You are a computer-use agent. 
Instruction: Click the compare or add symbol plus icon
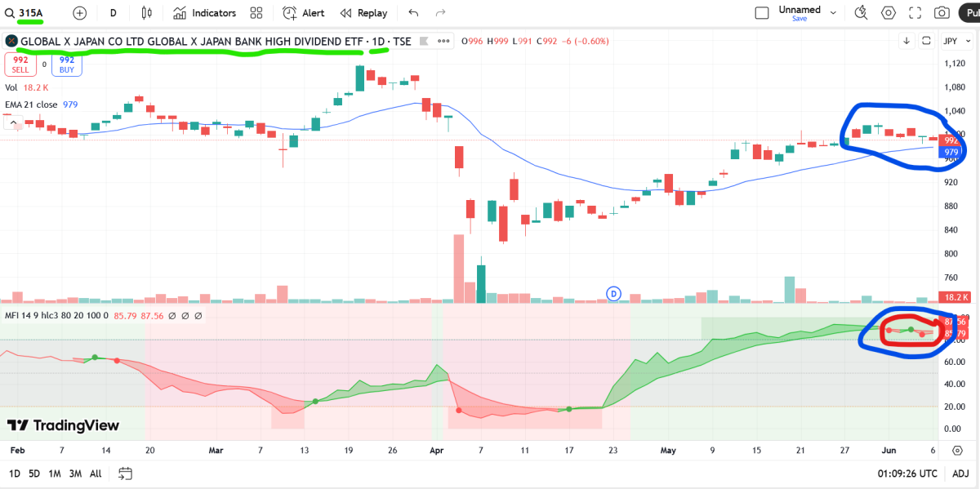pyautogui.click(x=79, y=13)
